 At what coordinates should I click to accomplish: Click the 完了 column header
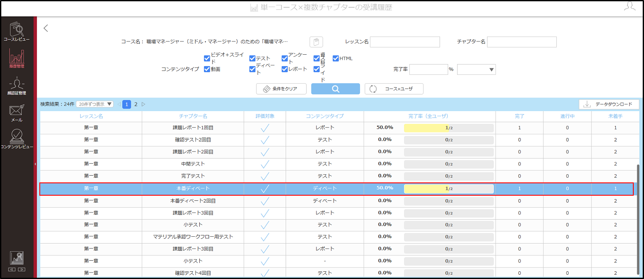(x=520, y=116)
